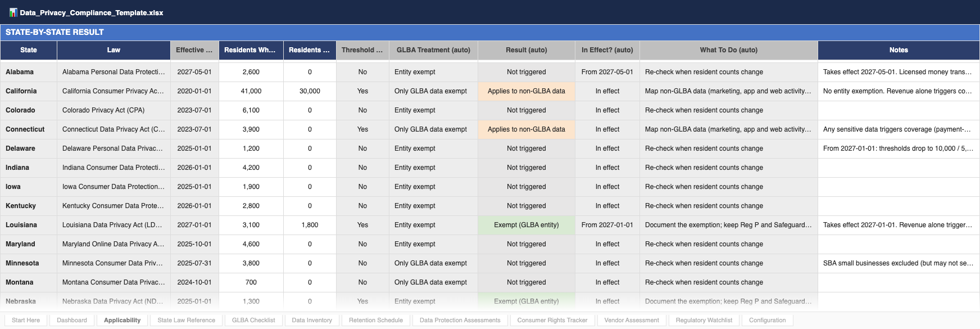Open Consumer Rights Tracker tab
980x329 pixels.
coord(552,320)
